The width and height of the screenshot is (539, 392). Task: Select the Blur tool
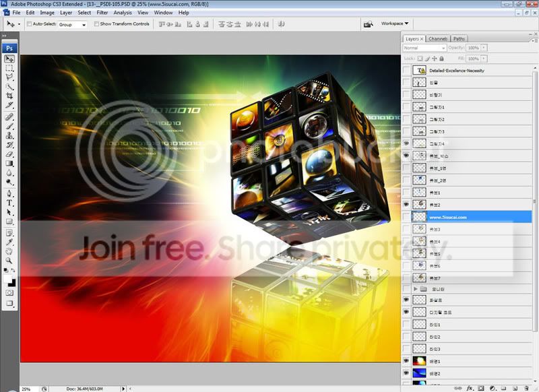point(9,172)
